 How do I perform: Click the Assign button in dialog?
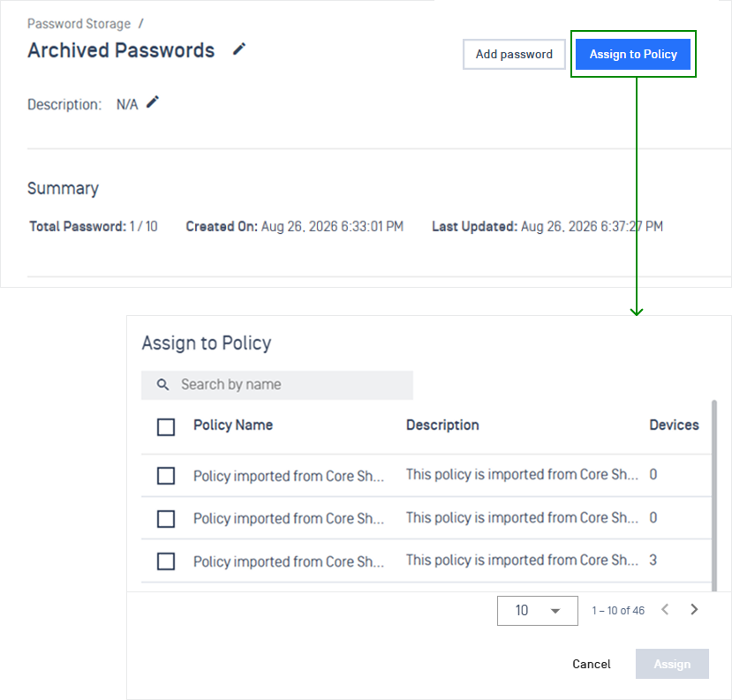pyautogui.click(x=672, y=664)
